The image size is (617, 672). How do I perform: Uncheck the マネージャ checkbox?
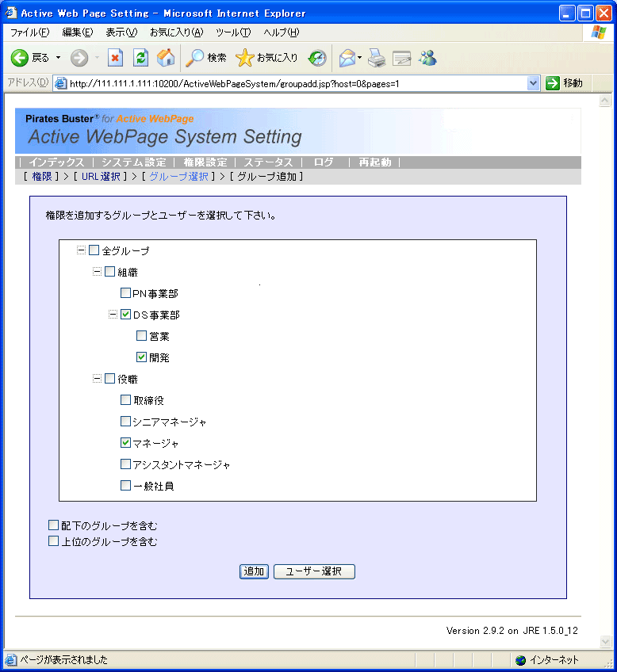[126, 443]
